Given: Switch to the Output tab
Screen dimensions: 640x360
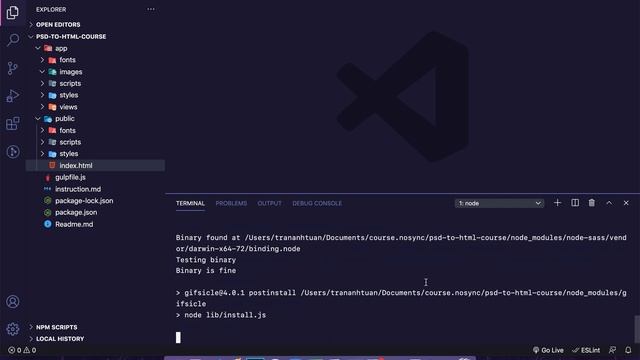Looking at the screenshot, I should click(269, 203).
